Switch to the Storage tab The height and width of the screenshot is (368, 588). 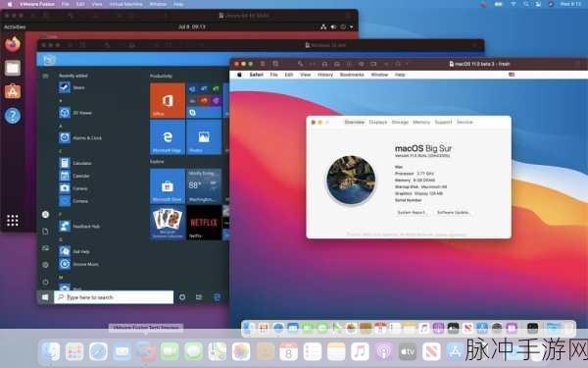[400, 122]
